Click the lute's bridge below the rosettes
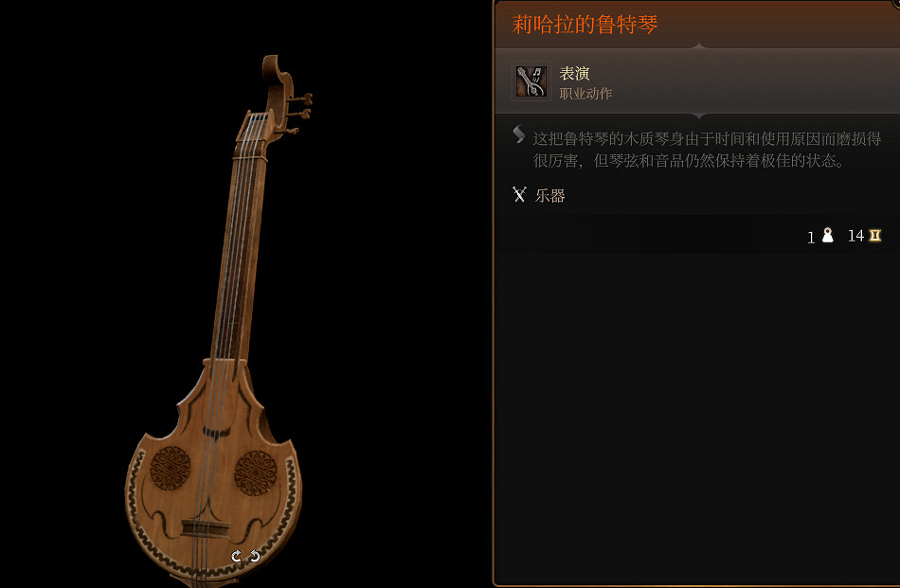This screenshot has width=900, height=588. pos(205,527)
